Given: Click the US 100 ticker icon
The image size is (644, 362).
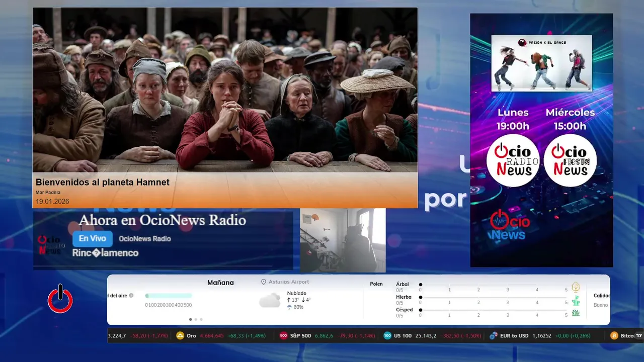Looking at the screenshot, I should [387, 336].
